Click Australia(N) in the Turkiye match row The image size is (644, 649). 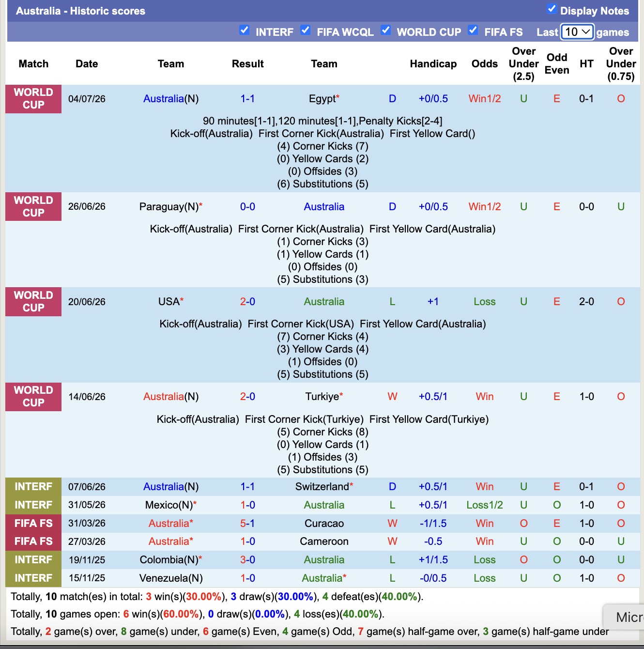pos(171,397)
